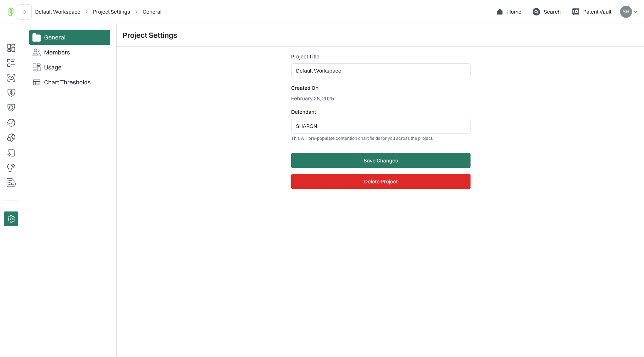Select the Members settings tab

coord(57,53)
